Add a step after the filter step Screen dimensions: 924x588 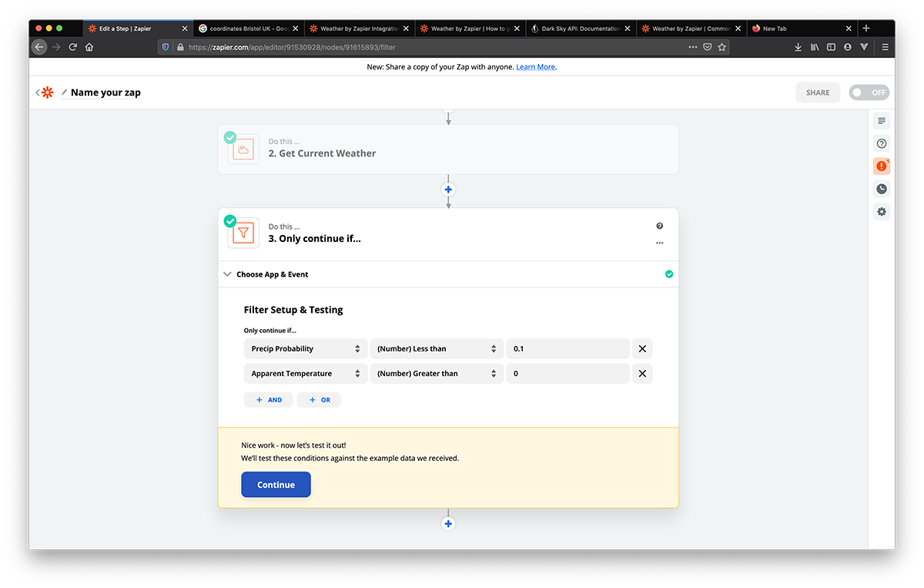tap(448, 524)
